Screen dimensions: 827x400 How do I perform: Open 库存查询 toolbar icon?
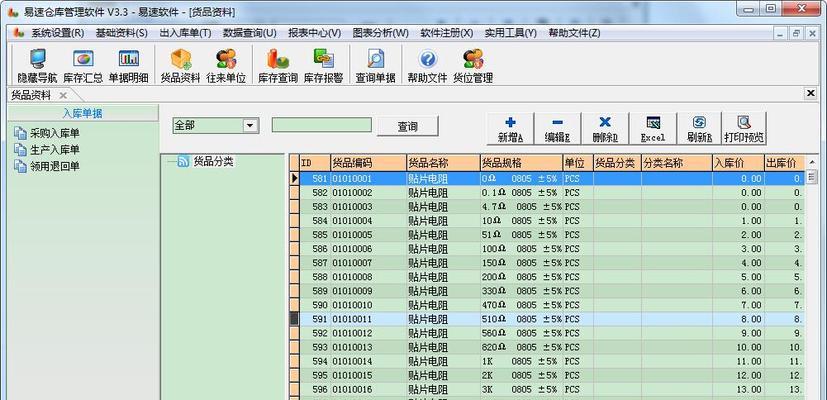click(x=278, y=65)
